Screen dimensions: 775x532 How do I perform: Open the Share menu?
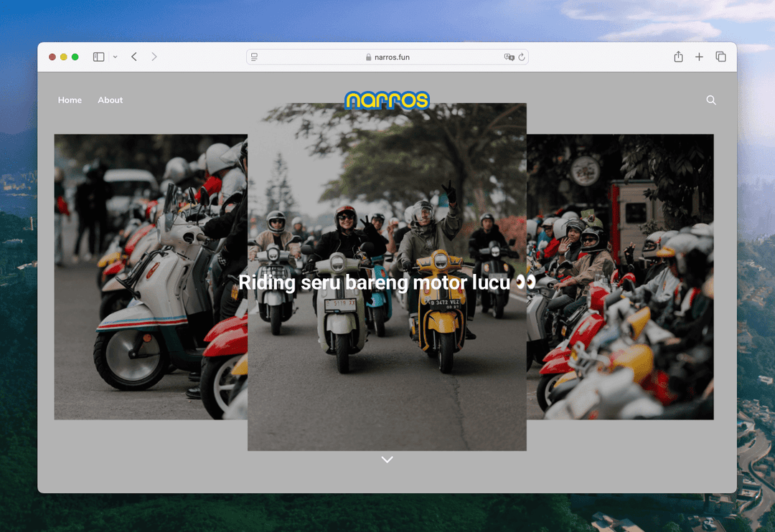pyautogui.click(x=678, y=57)
